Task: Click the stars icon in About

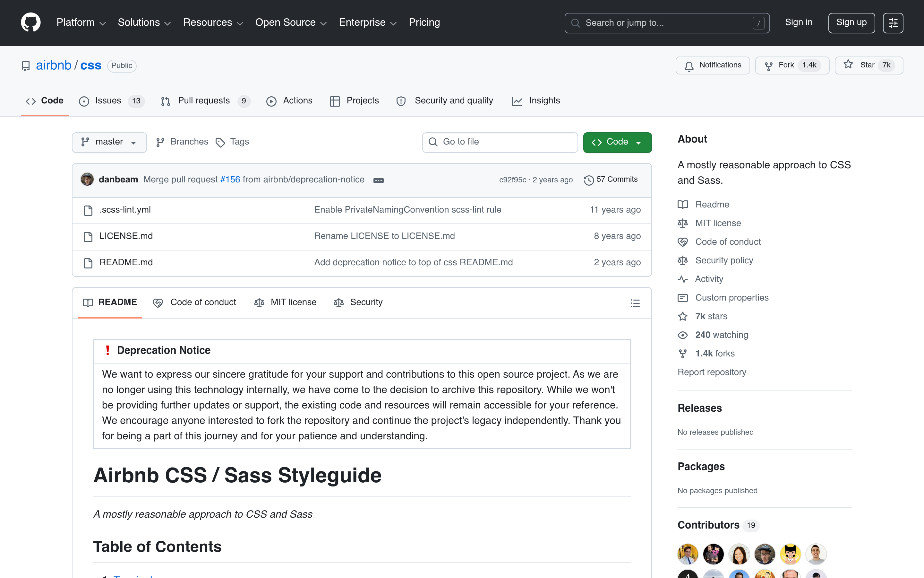Action: 683,317
